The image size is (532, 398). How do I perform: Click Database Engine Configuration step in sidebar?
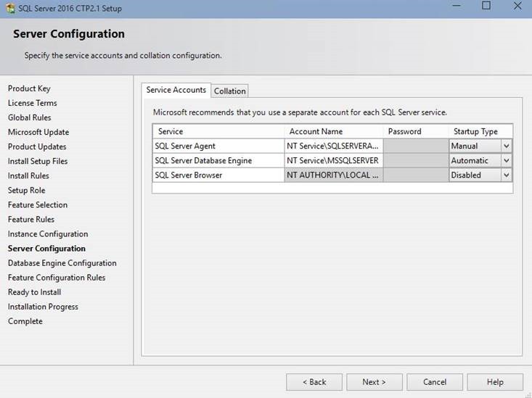(x=62, y=263)
